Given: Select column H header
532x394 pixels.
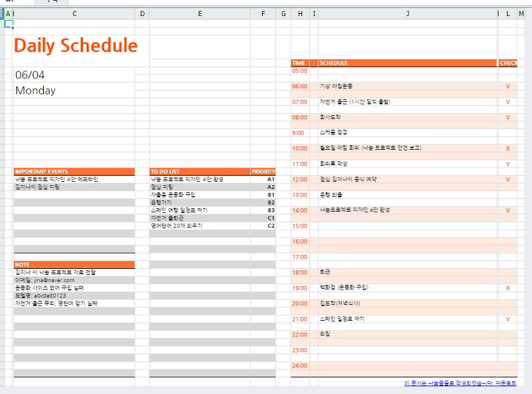Looking at the screenshot, I should pyautogui.click(x=301, y=13).
